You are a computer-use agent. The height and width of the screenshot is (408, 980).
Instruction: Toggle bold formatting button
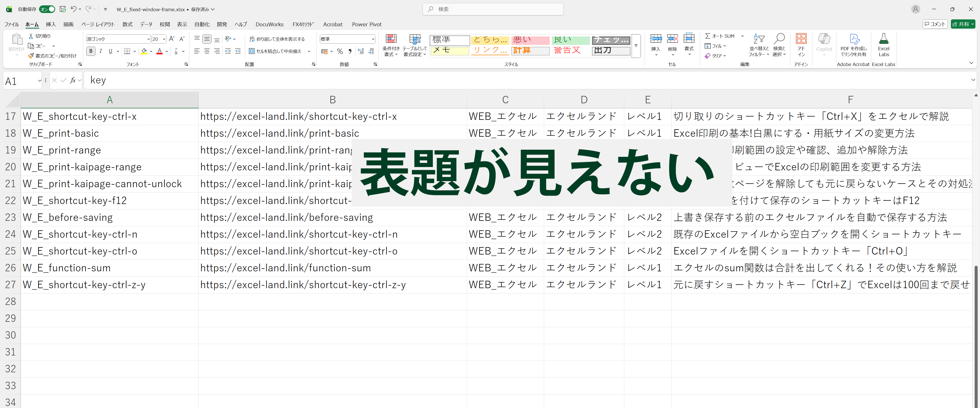(91, 51)
